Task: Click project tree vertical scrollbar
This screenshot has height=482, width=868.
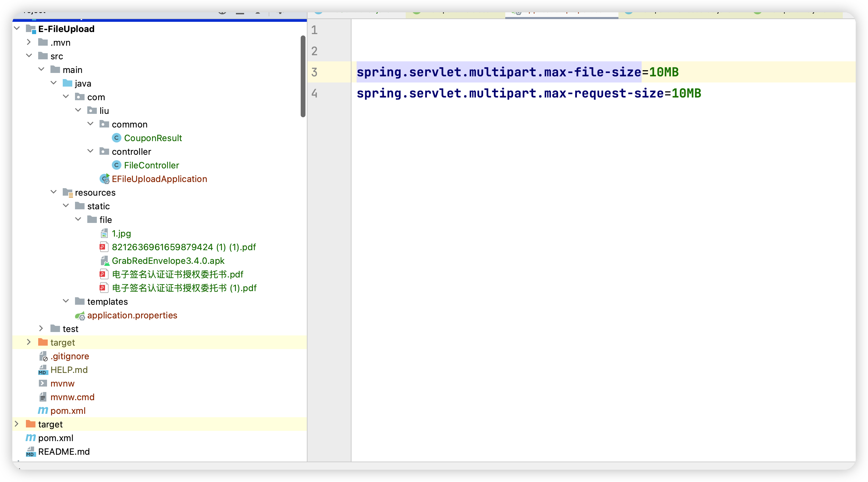Action: [x=303, y=76]
